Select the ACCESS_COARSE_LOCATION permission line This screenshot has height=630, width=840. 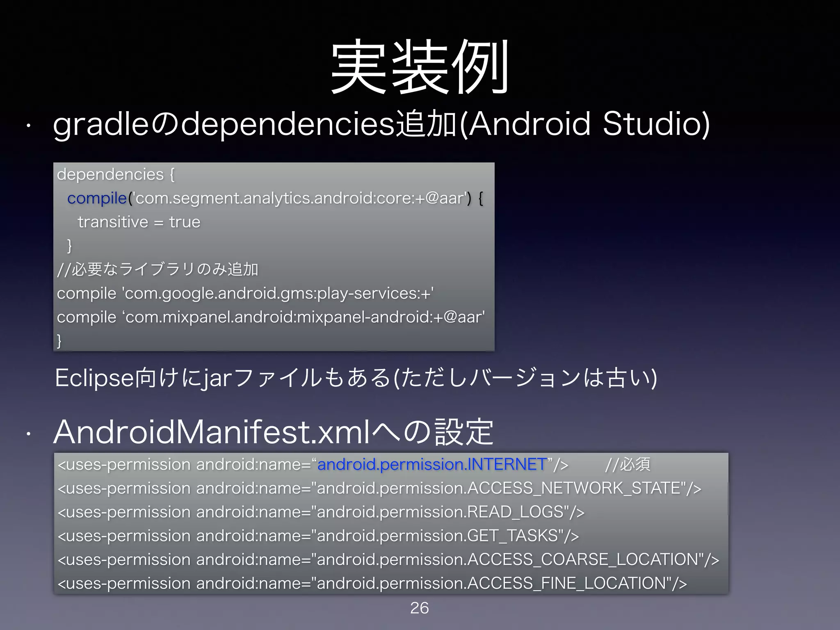click(388, 559)
